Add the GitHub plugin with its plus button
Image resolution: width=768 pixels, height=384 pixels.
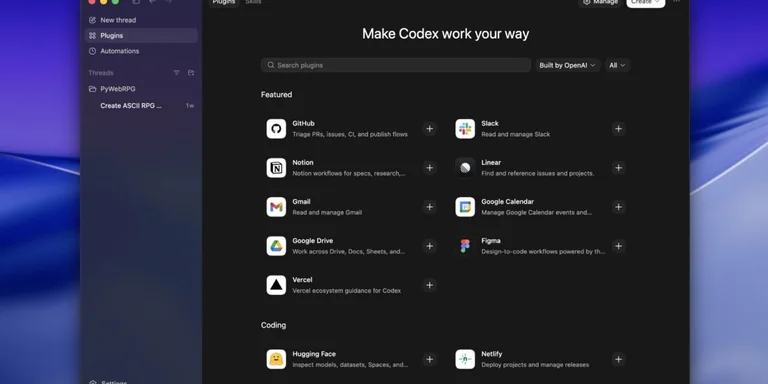[x=430, y=129]
